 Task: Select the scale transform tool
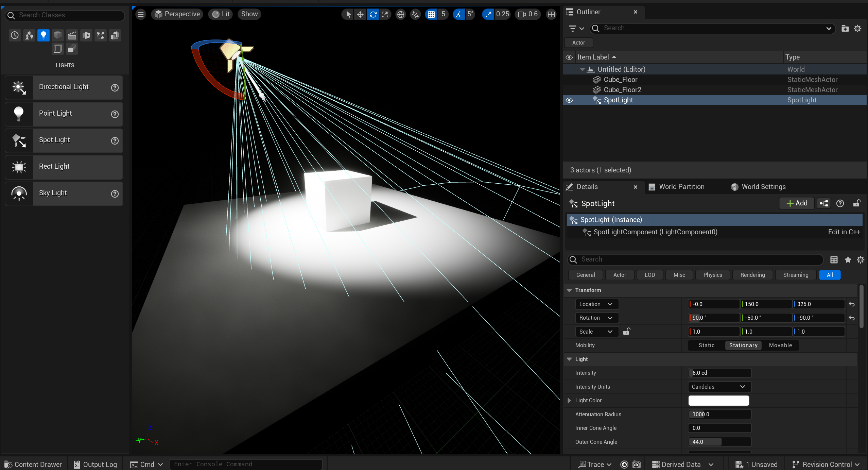tap(385, 14)
